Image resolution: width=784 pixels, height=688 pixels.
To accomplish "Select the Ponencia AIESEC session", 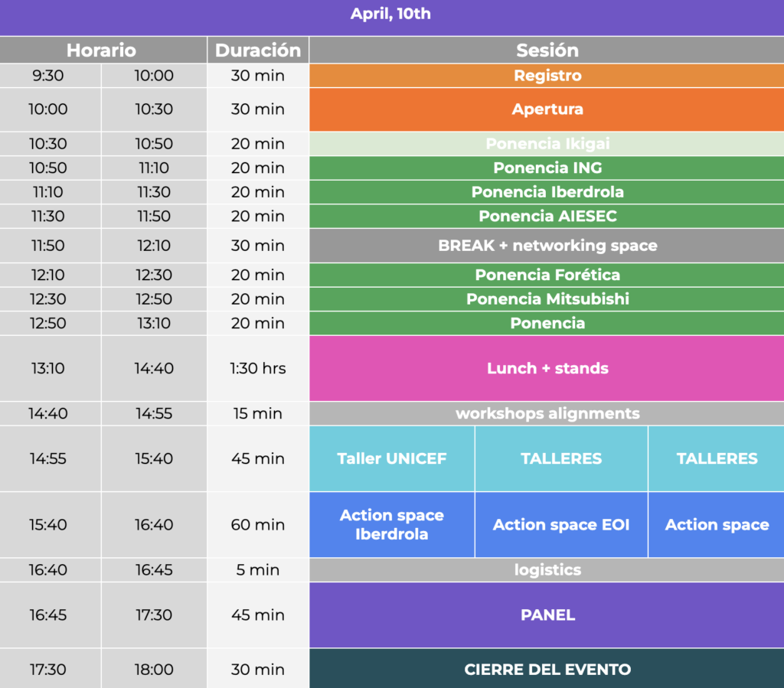I will [547, 217].
